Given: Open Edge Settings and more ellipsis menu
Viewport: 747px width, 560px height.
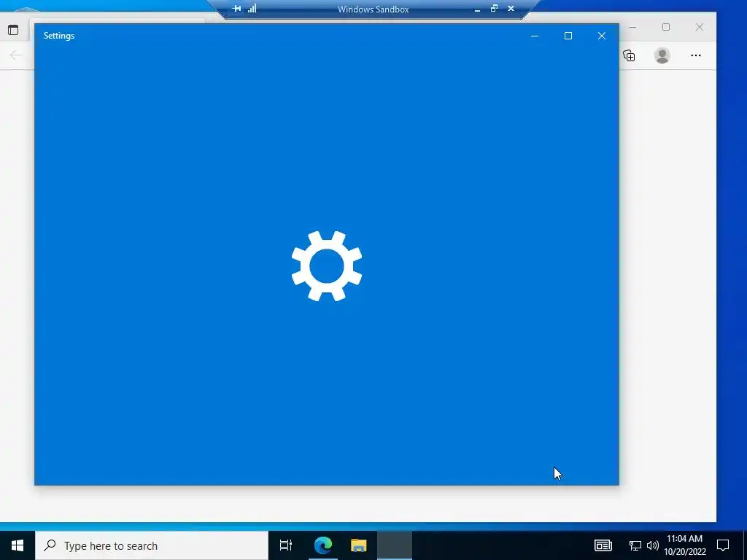Looking at the screenshot, I should tap(695, 55).
